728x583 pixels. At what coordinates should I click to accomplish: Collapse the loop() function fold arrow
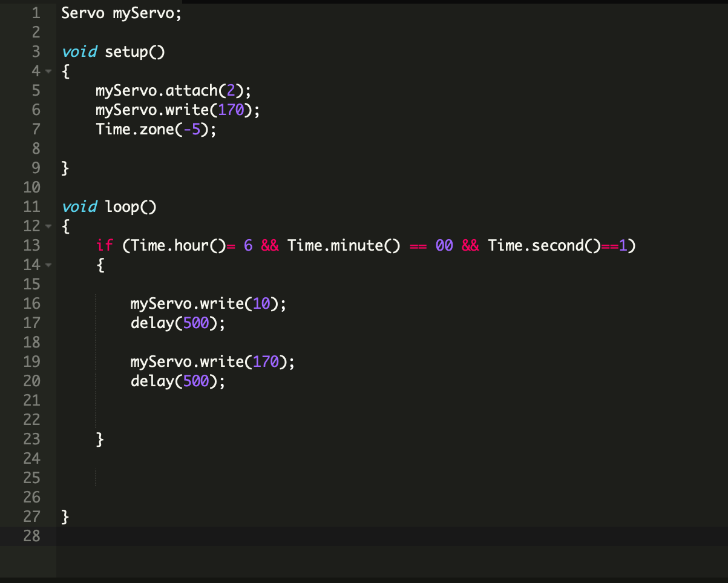pyautogui.click(x=48, y=226)
